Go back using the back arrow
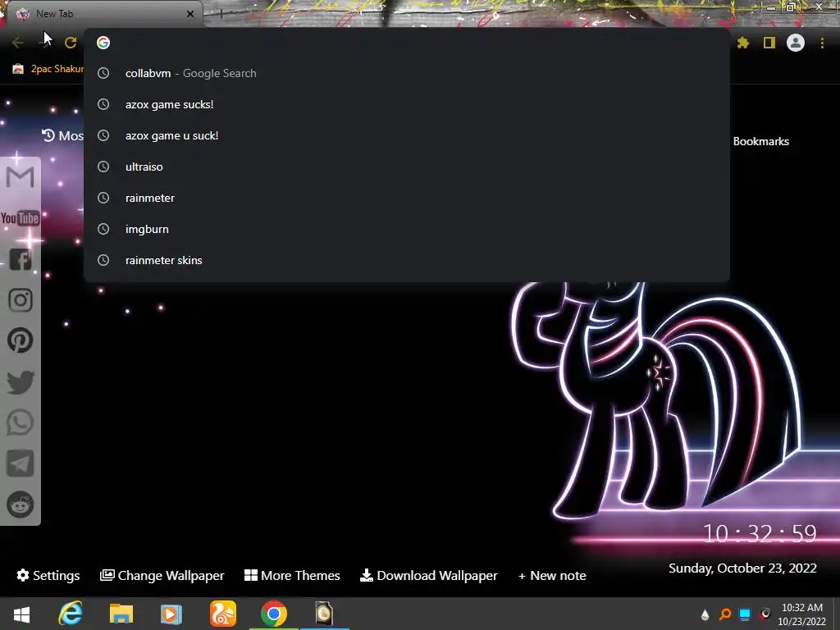 point(18,43)
